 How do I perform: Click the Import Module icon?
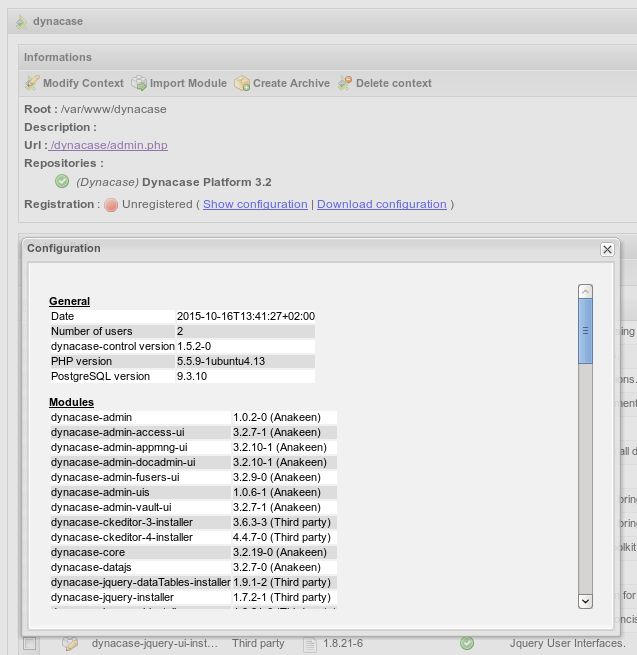[139, 83]
